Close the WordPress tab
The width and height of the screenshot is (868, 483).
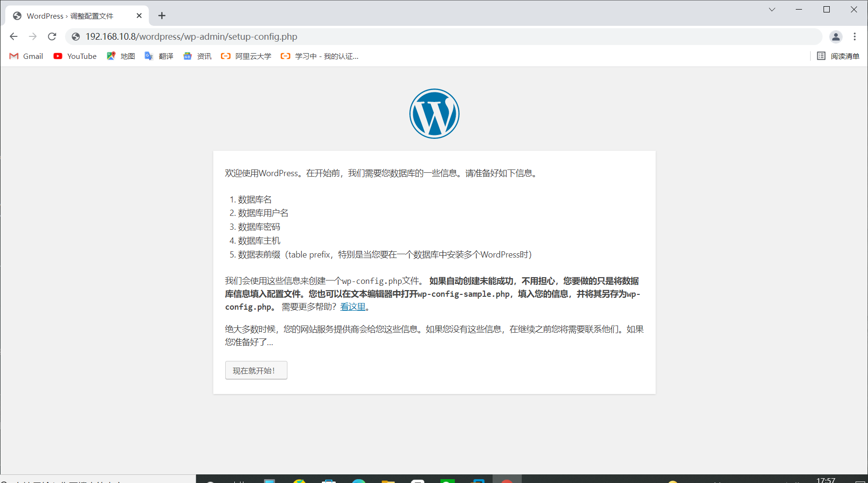pyautogui.click(x=139, y=16)
